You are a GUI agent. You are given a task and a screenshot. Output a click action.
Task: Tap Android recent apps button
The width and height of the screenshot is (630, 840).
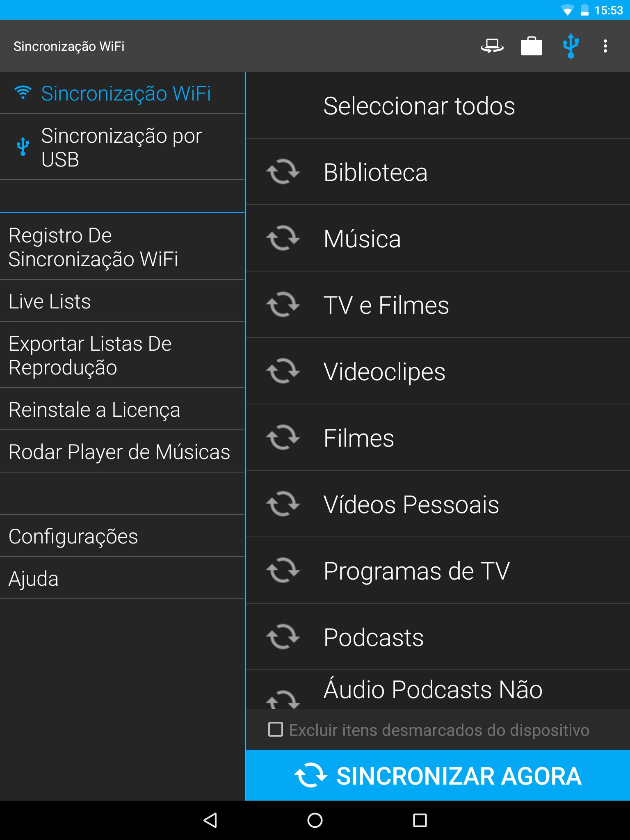[420, 820]
